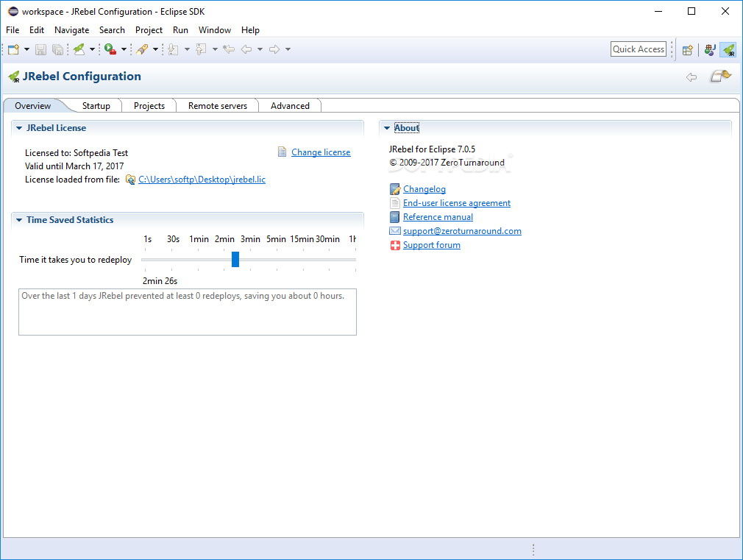Click the Run External Tools icon

(110, 49)
